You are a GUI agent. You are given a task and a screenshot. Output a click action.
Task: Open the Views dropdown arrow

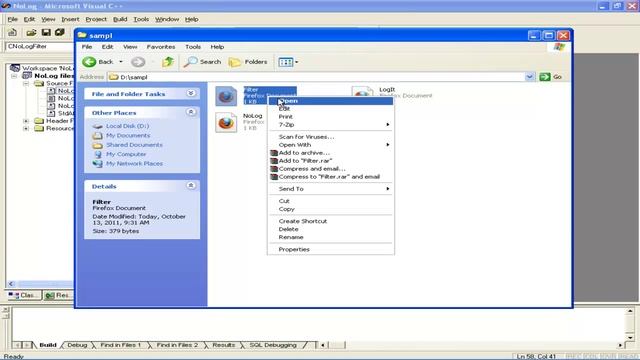297,62
